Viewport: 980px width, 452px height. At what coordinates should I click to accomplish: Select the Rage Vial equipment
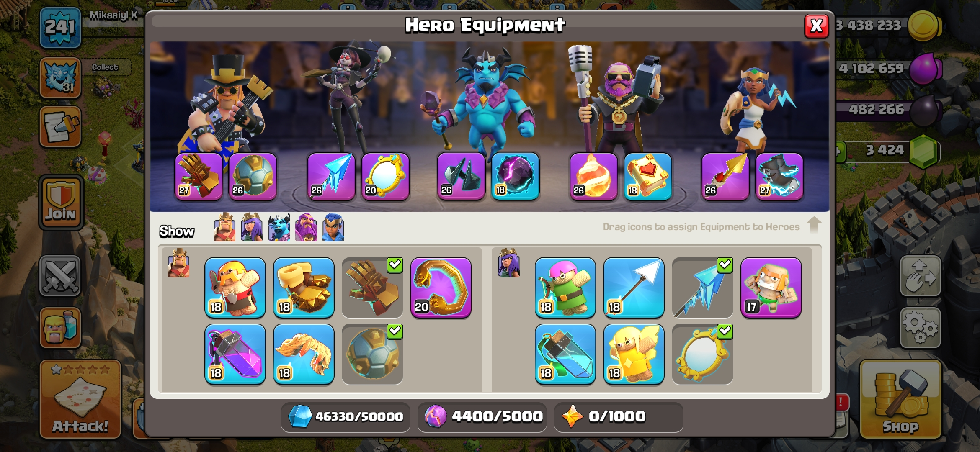tap(235, 354)
